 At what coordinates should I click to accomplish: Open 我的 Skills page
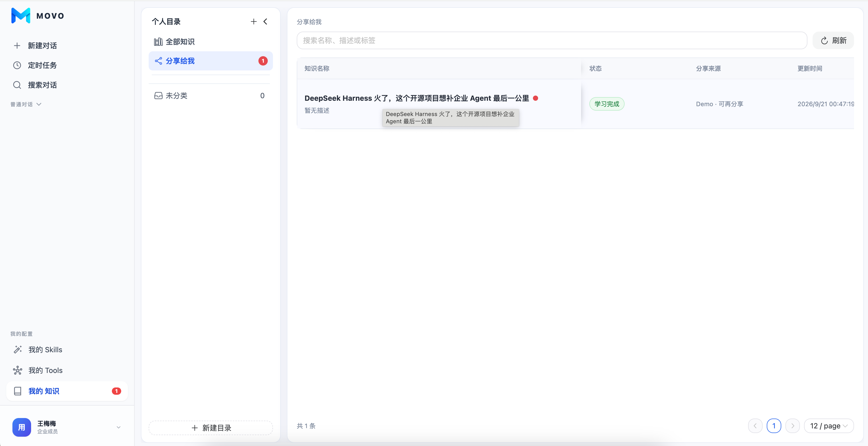[45, 350]
